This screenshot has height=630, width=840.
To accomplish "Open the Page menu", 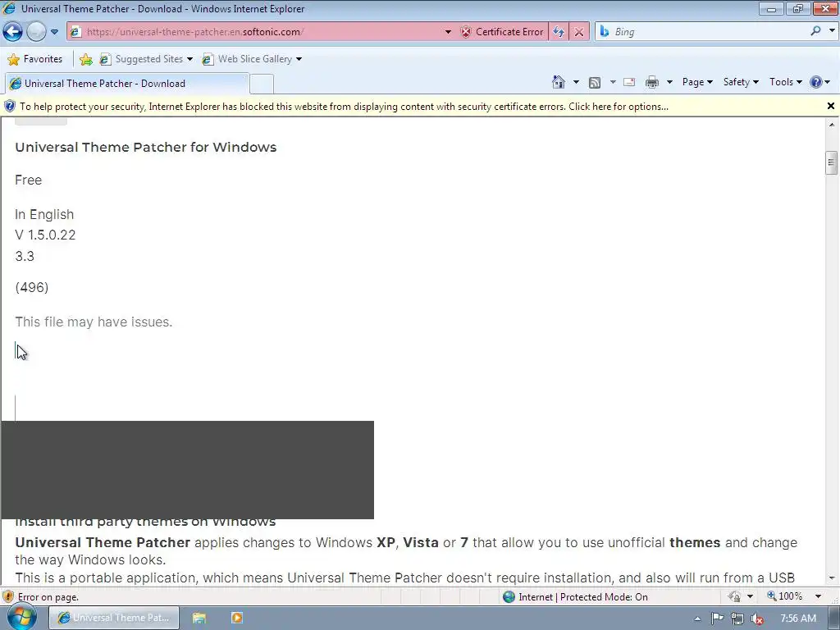I will click(697, 82).
